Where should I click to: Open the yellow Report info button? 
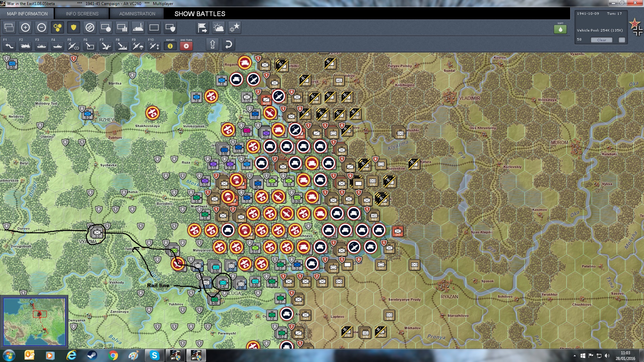170,46
